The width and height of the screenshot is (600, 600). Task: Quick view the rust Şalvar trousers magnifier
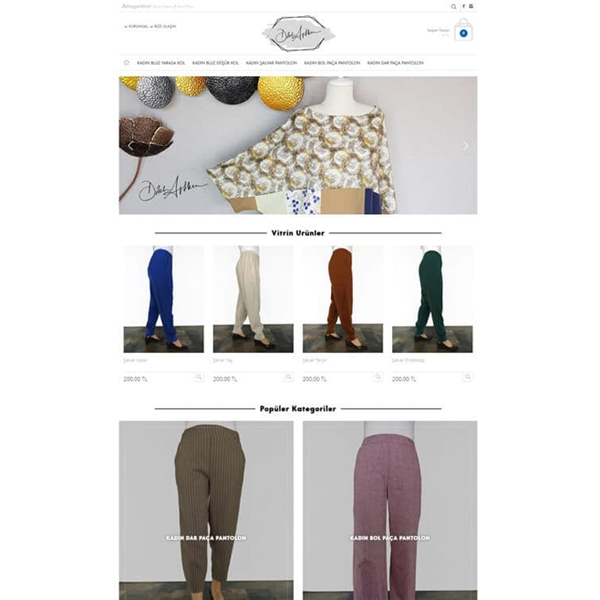[378, 377]
